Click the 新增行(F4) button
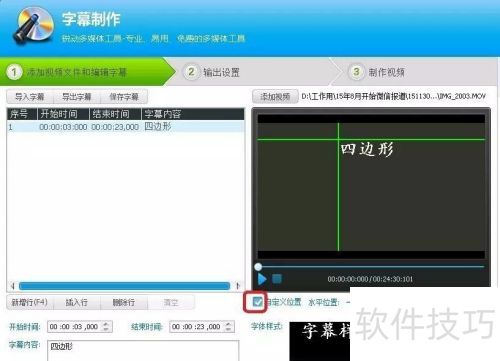The height and width of the screenshot is (361, 500). 30,302
